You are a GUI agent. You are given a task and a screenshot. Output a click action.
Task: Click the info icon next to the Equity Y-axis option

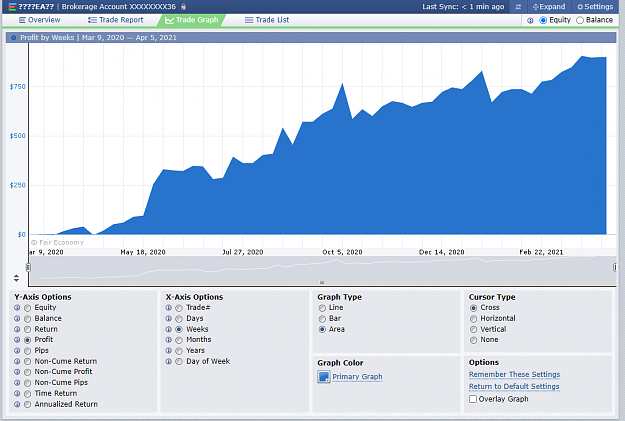17,308
